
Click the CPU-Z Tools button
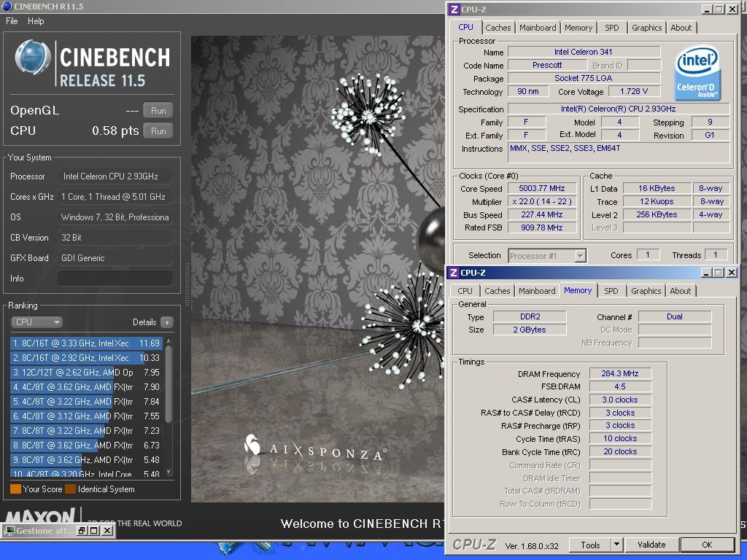pos(589,545)
